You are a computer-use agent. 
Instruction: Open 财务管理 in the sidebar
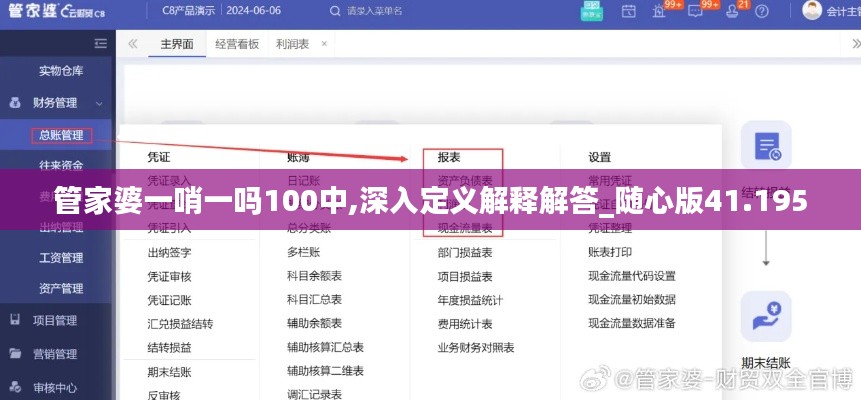point(55,103)
